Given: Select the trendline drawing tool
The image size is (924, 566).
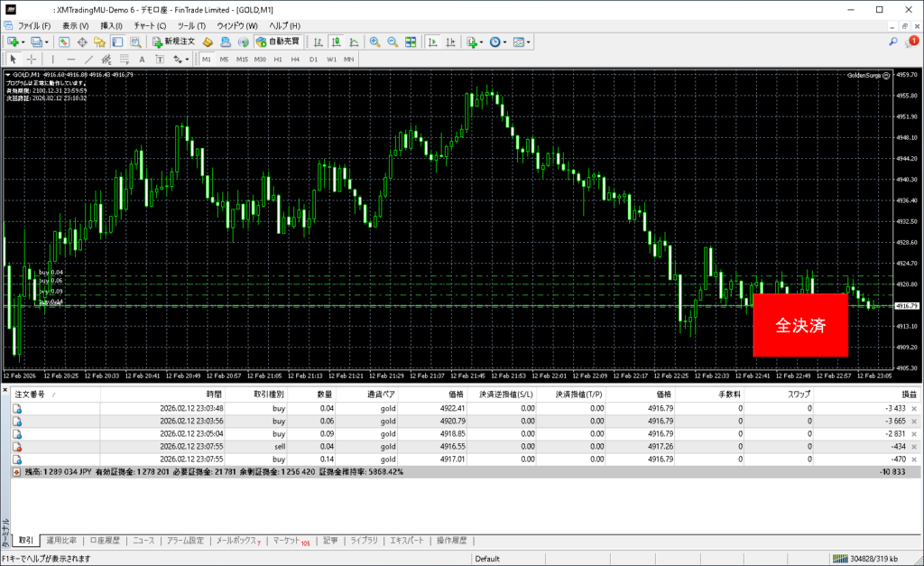Looking at the screenshot, I should tap(89, 59).
